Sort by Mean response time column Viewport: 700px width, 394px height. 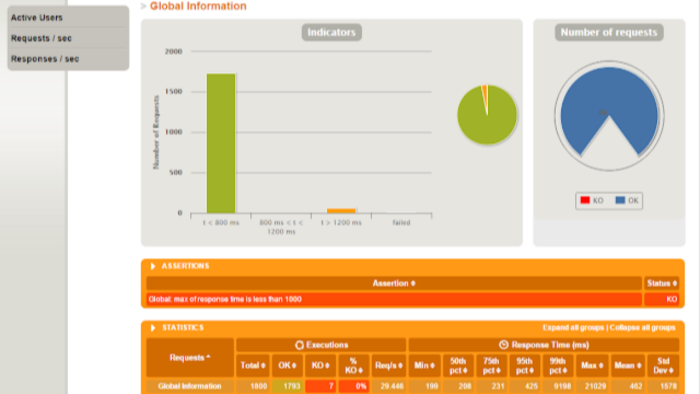coord(628,365)
